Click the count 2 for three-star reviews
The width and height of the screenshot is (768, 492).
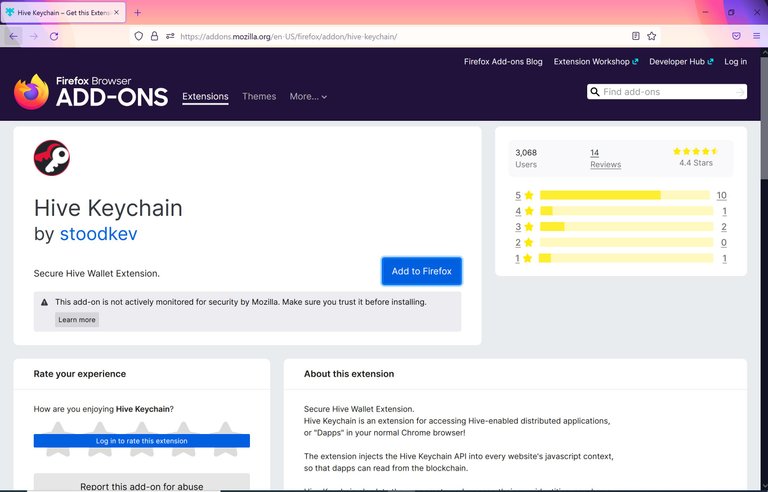723,227
